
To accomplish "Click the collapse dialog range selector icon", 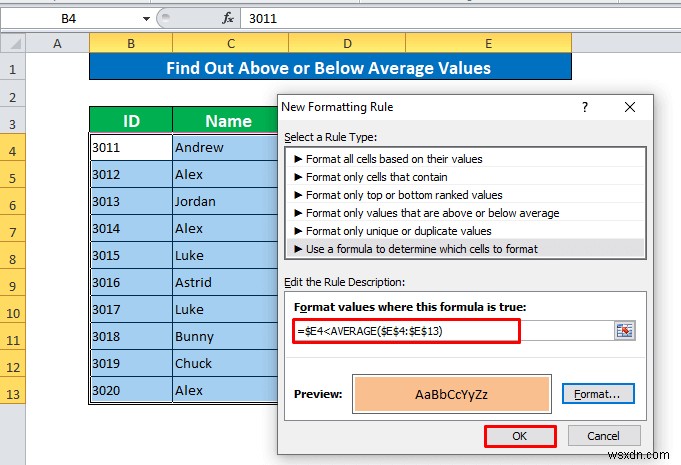I will [x=625, y=331].
